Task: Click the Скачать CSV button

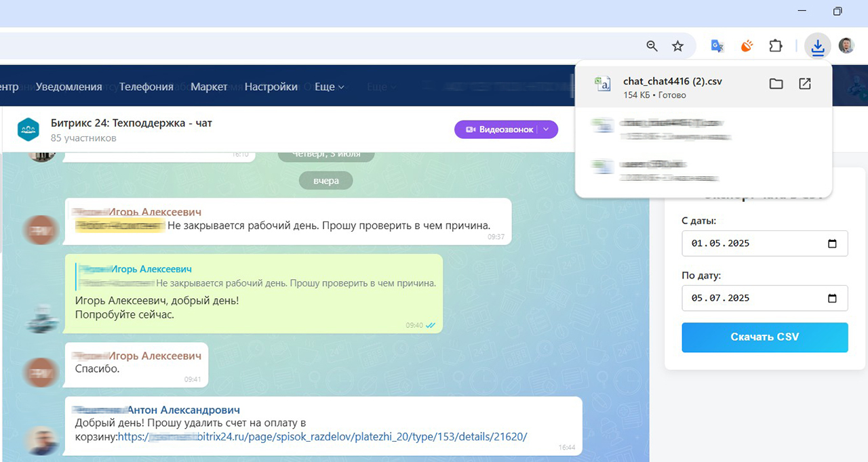Action: (765, 337)
